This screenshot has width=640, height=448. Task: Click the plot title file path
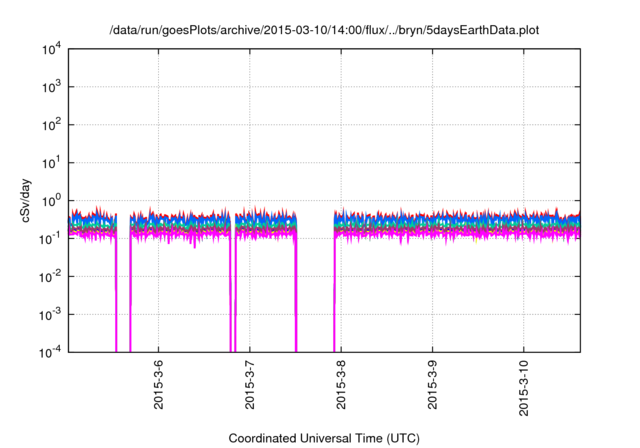324,30
